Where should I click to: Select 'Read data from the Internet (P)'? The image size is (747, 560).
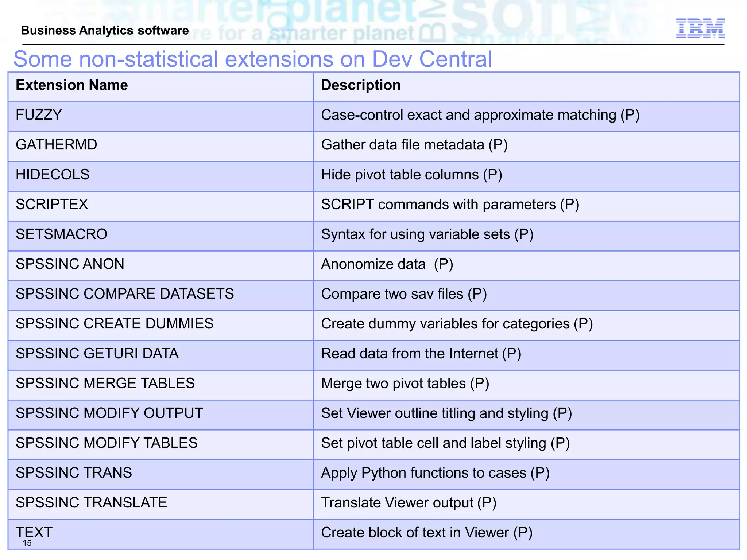click(x=421, y=354)
